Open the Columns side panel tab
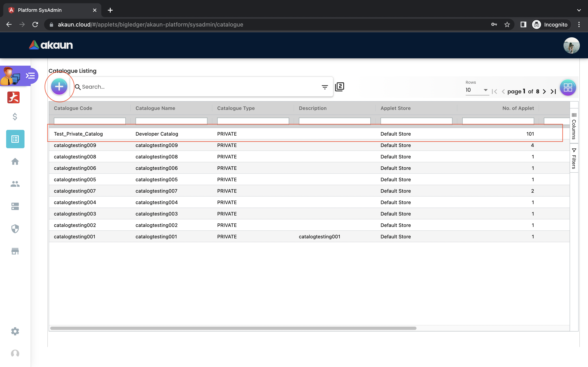Image resolution: width=588 pixels, height=367 pixels. pyautogui.click(x=574, y=126)
